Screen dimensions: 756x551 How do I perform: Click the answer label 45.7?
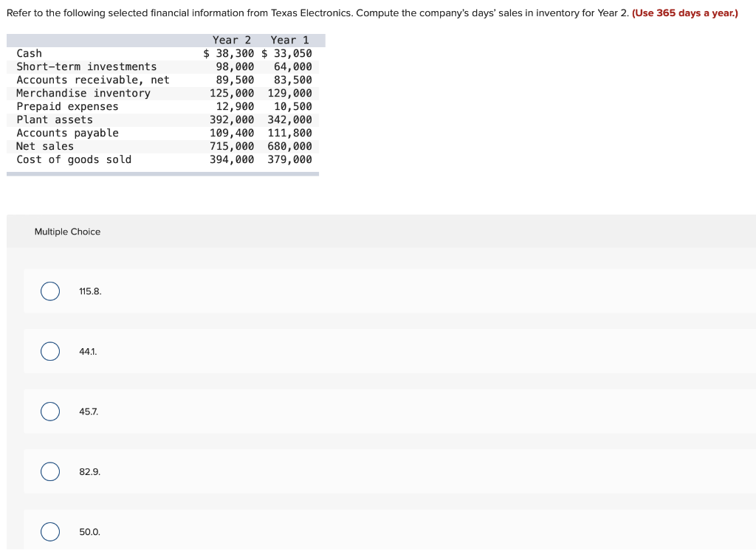click(x=89, y=411)
